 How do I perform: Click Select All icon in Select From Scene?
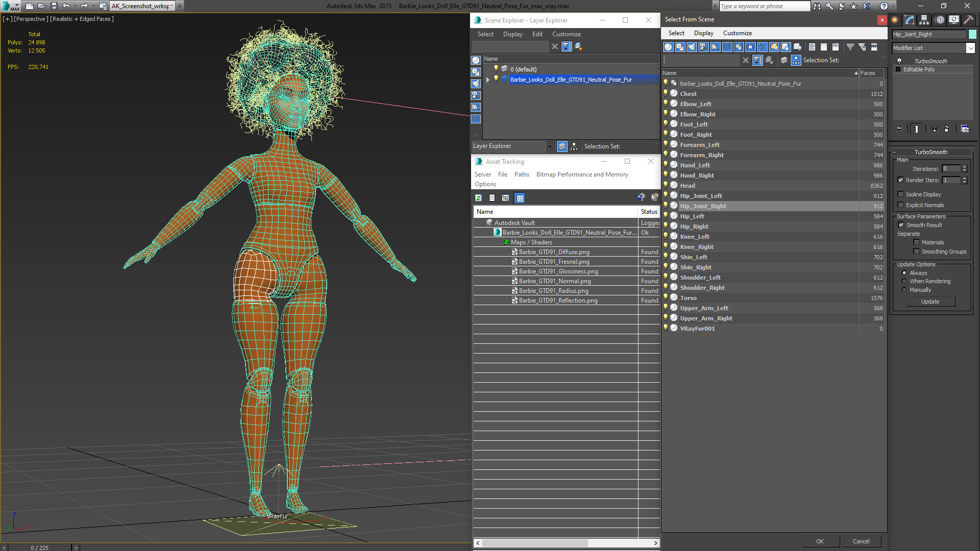[812, 47]
